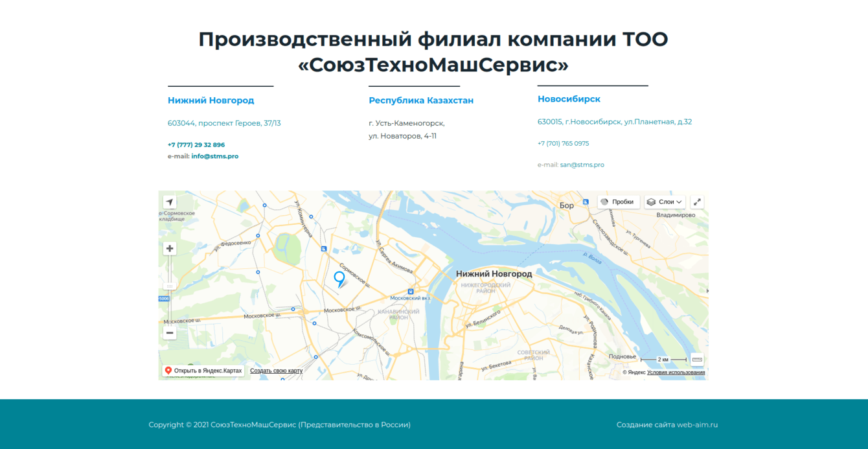
Task: Click the blue placemark on the map
Action: 339,279
